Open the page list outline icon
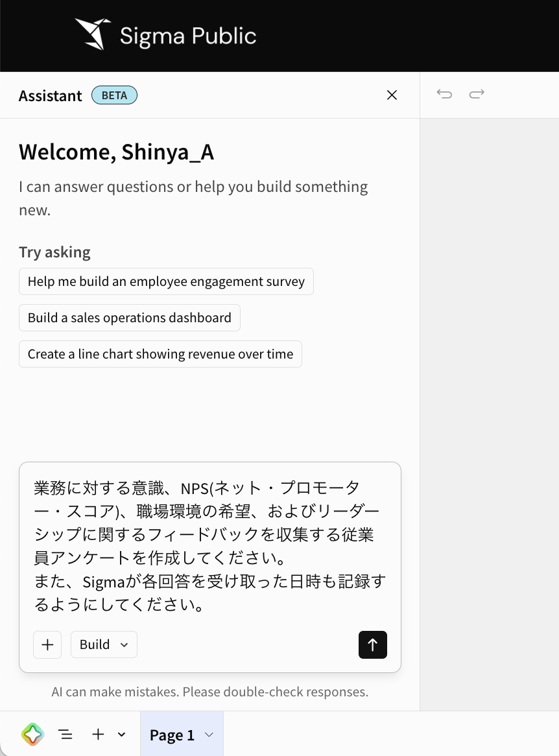Screen dimensions: 559x756 [65, 735]
